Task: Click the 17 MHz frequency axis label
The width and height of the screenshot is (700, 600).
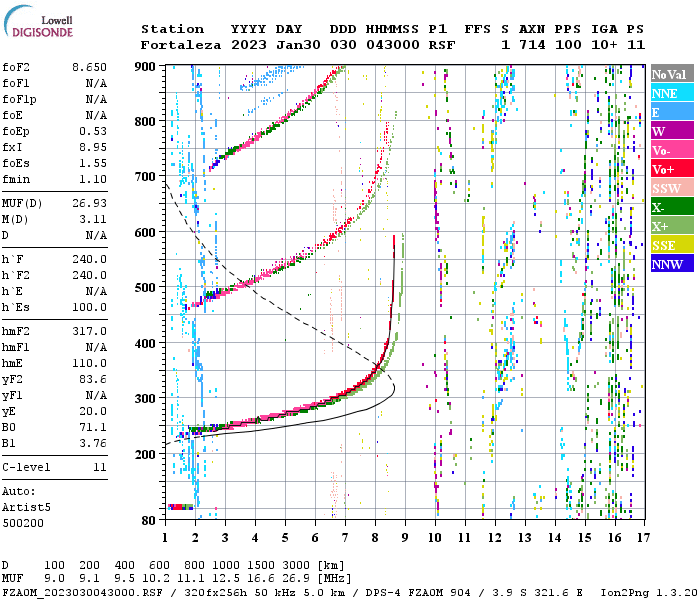Action: [x=643, y=538]
